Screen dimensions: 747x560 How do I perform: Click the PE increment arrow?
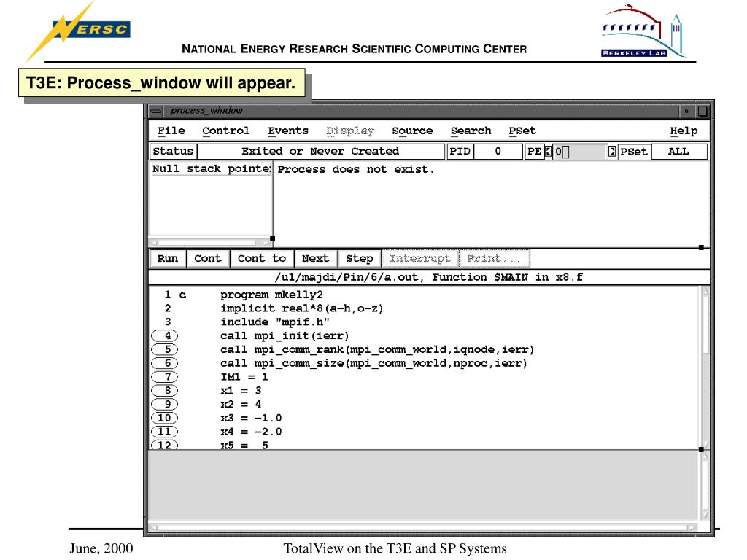click(x=611, y=152)
